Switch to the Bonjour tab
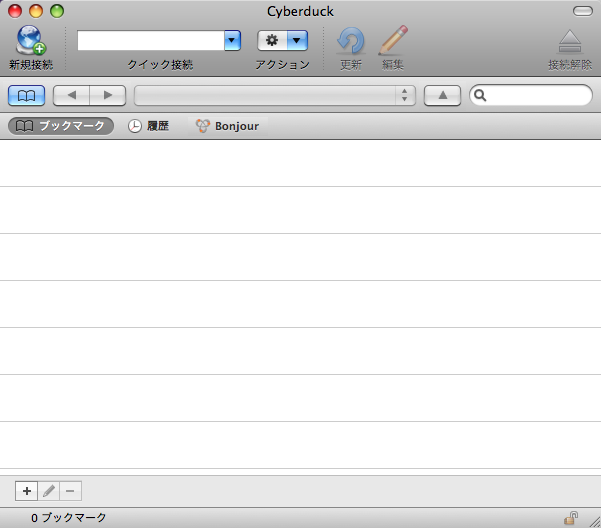The image size is (601, 528). (228, 126)
